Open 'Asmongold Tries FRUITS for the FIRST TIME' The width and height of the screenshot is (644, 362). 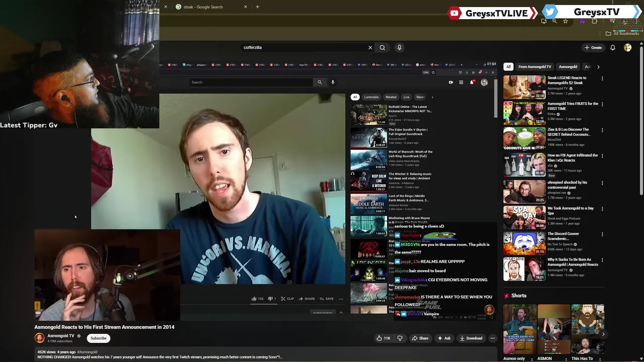(x=573, y=106)
